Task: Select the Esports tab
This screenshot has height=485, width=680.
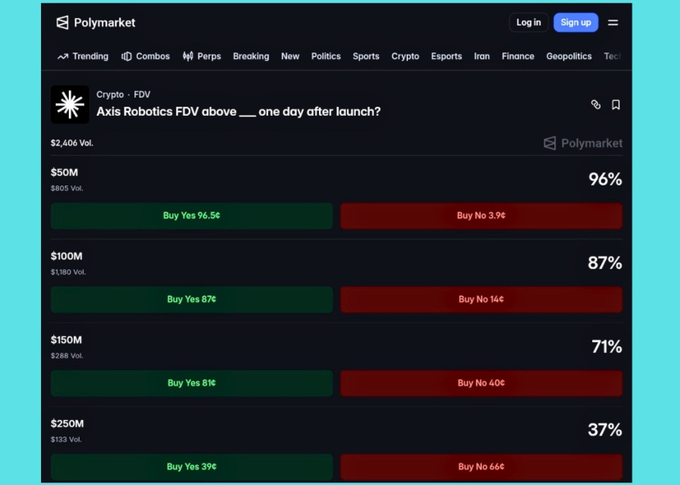Action: (446, 56)
